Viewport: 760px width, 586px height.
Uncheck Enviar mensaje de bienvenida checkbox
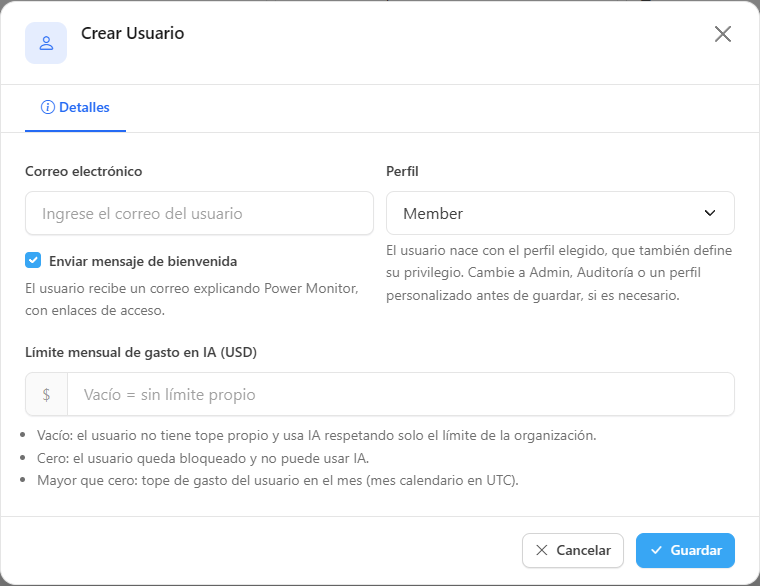[33, 261]
